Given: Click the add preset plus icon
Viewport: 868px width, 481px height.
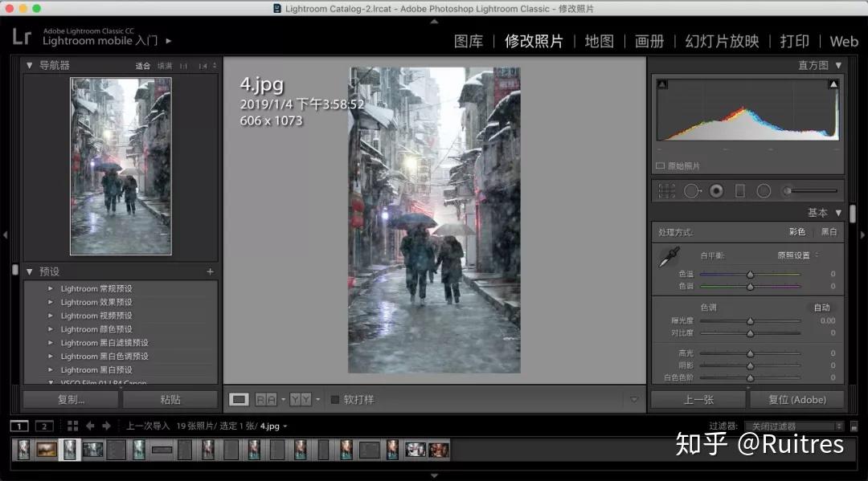Looking at the screenshot, I should [x=211, y=271].
